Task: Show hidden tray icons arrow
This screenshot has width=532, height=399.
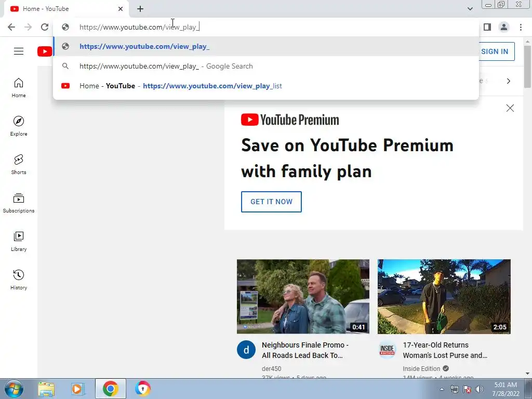Action: click(x=442, y=389)
